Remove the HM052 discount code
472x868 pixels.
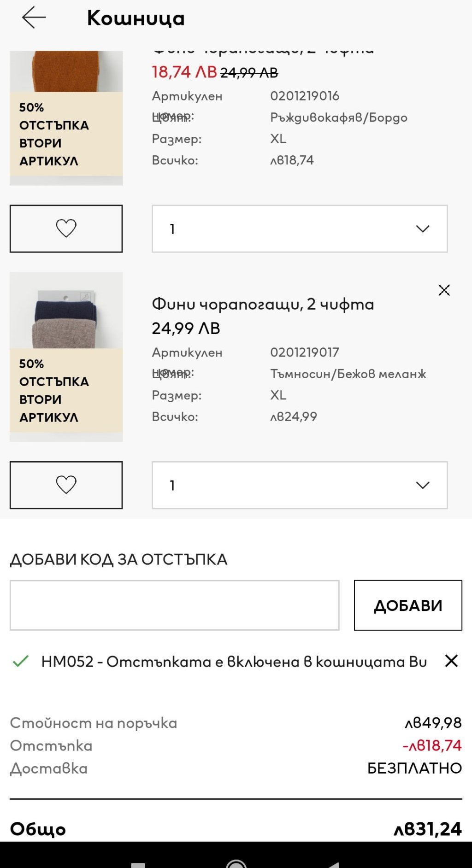click(x=451, y=661)
